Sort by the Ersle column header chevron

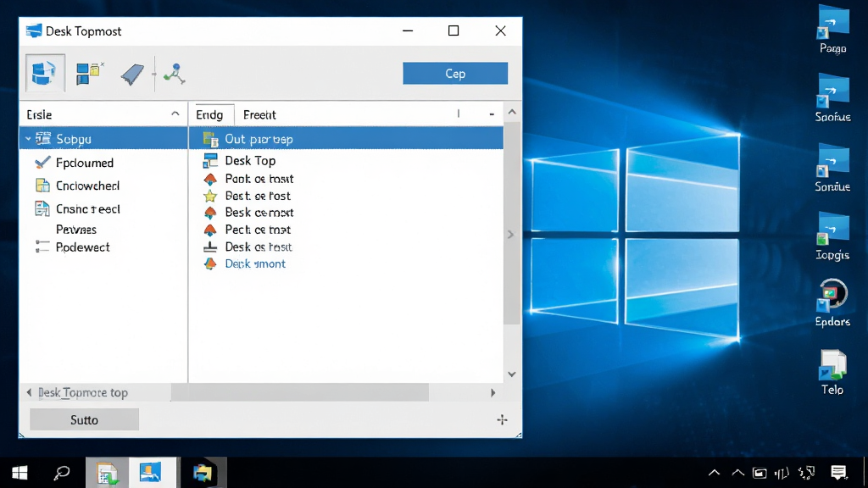click(x=175, y=114)
